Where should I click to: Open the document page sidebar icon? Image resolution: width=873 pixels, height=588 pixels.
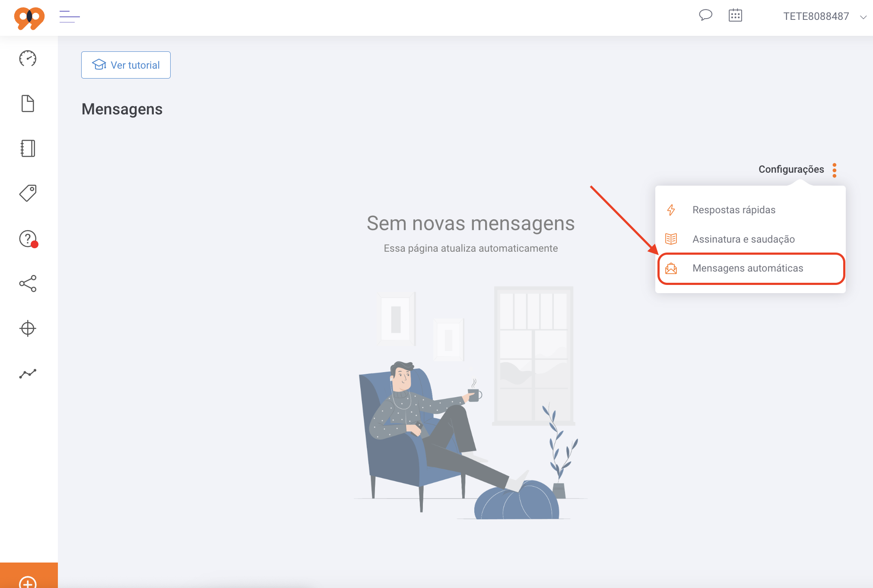pos(28,104)
